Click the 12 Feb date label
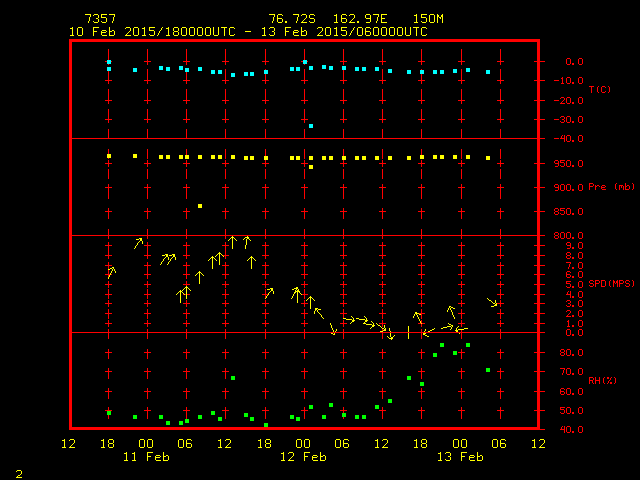 click(302, 457)
